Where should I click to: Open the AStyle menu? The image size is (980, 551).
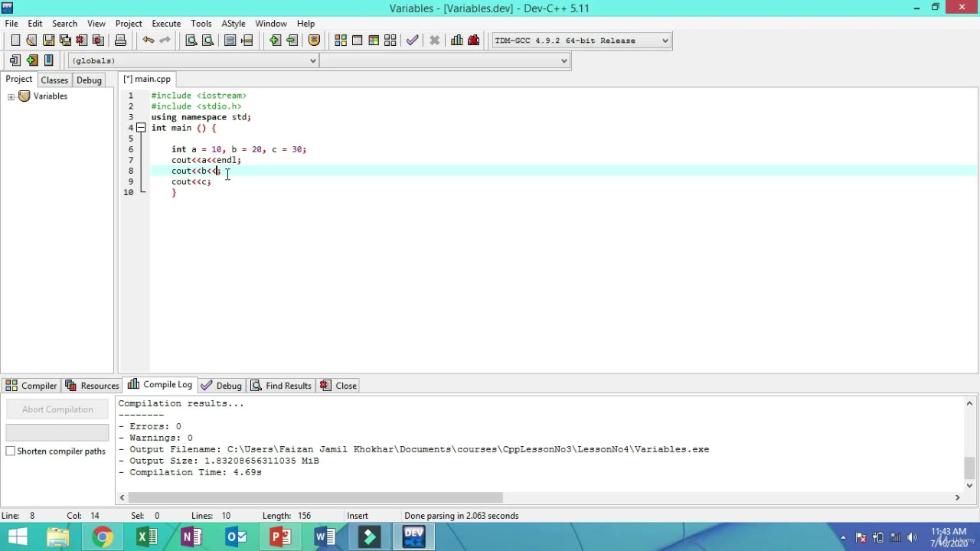point(234,24)
